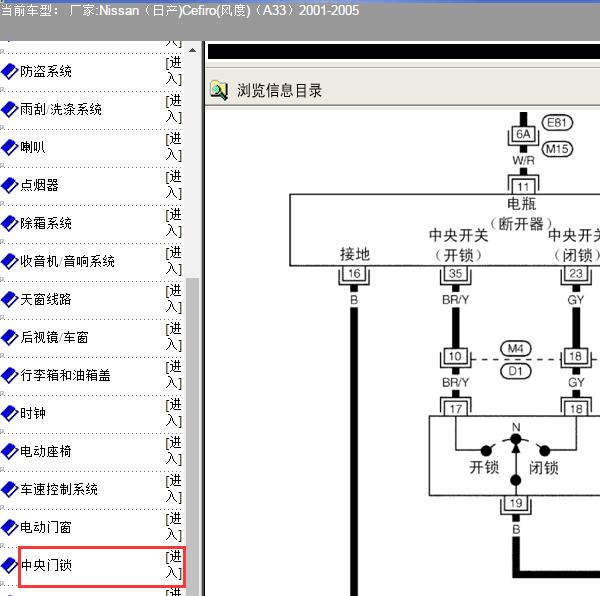Select the 点烟器 list item
Screen dimensions: 600x596
coord(39,185)
